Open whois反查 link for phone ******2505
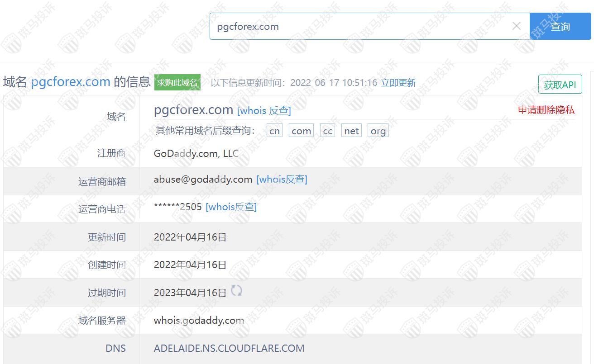 tap(231, 207)
